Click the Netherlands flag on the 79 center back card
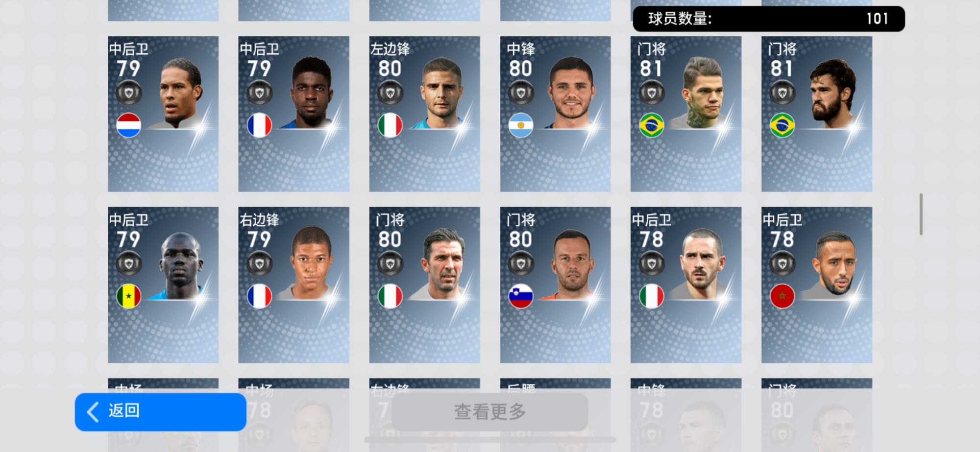The width and height of the screenshot is (980, 452). [x=128, y=125]
